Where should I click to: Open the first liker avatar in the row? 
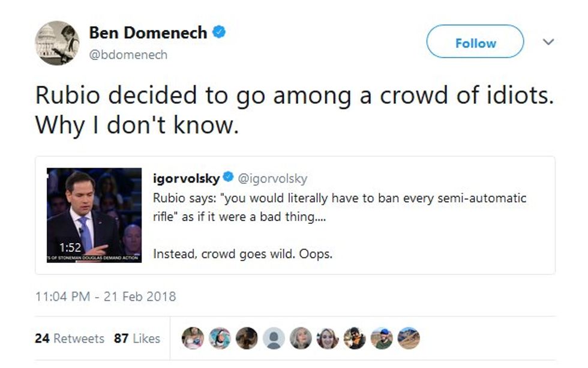coord(192,339)
